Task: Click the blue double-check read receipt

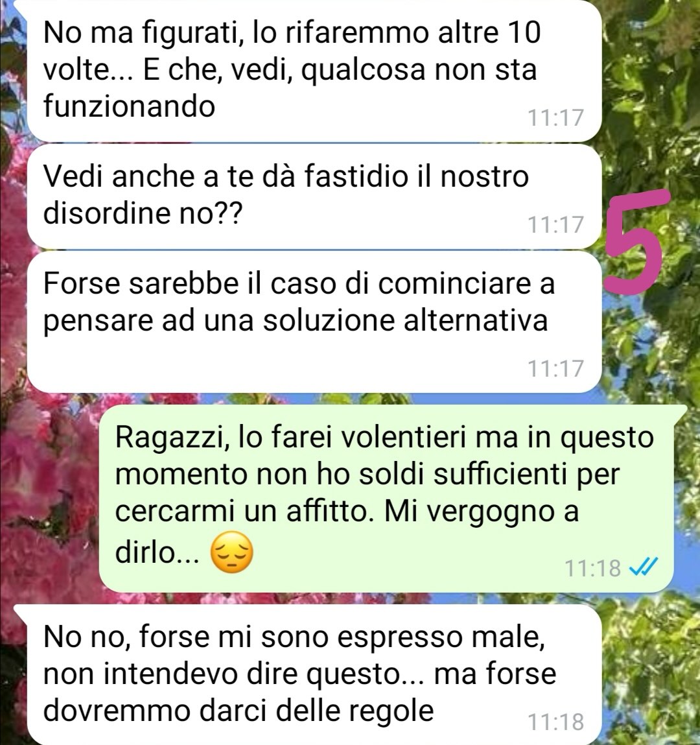Action: pos(644,567)
